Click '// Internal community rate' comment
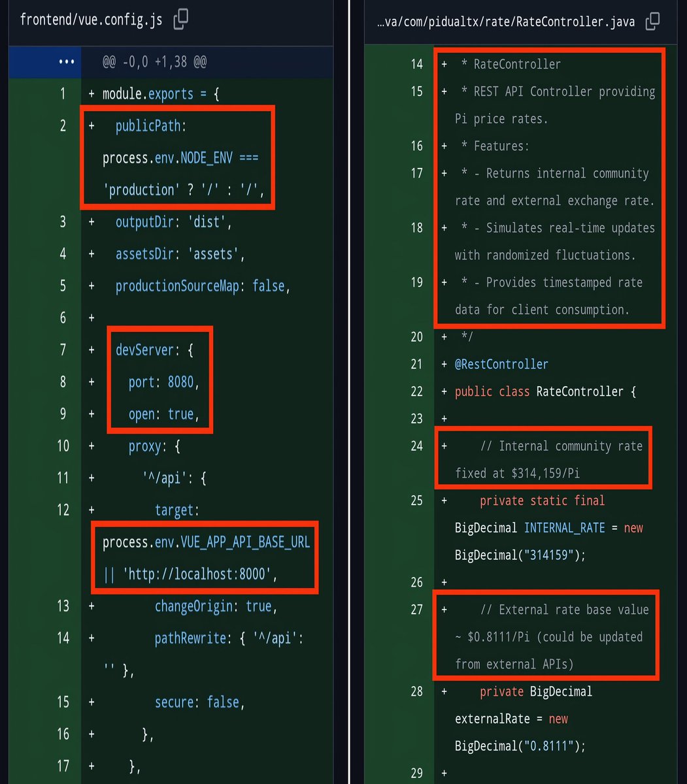Screen dimensions: 687x784 [x=561, y=446]
